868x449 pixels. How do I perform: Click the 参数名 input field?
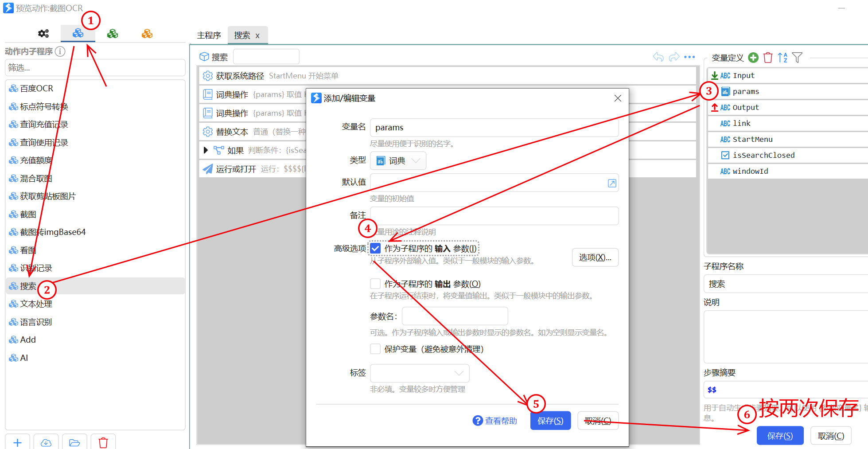pos(455,316)
